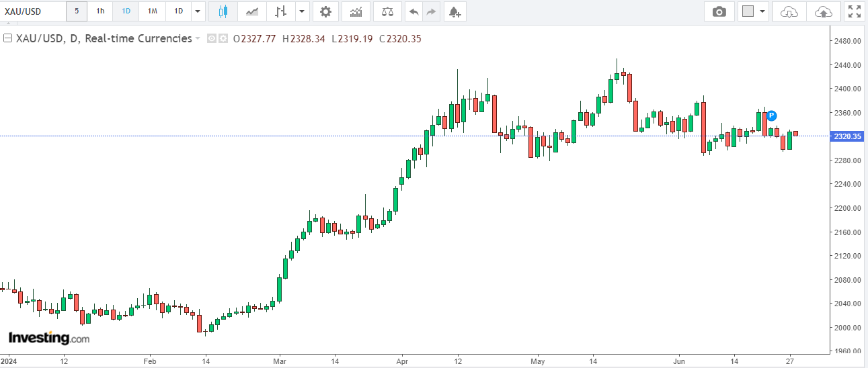Screen dimensions: 868x368
Task: Click the low value L2319.19
Action: click(x=353, y=39)
